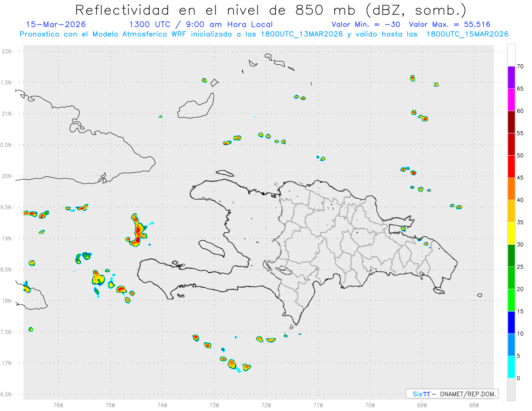Viewport: 532px width, 411px height.
Task: Select the light blue 5-10 dBZ band
Action: click(511, 345)
